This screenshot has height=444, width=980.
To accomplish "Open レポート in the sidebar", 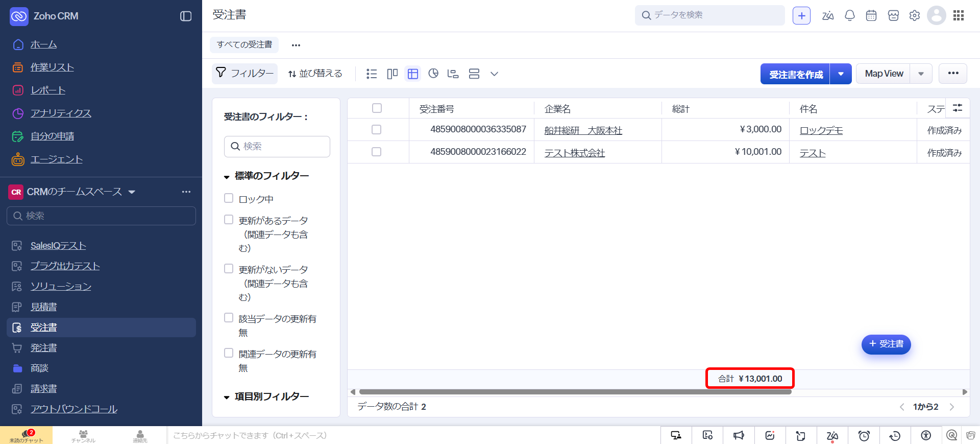I will 48,90.
